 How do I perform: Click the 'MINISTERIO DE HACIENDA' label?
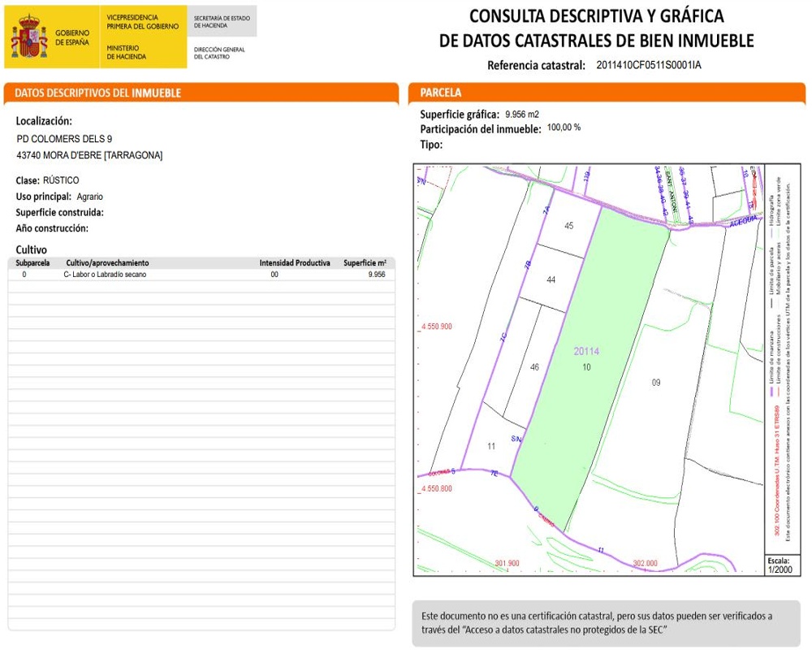click(x=127, y=52)
